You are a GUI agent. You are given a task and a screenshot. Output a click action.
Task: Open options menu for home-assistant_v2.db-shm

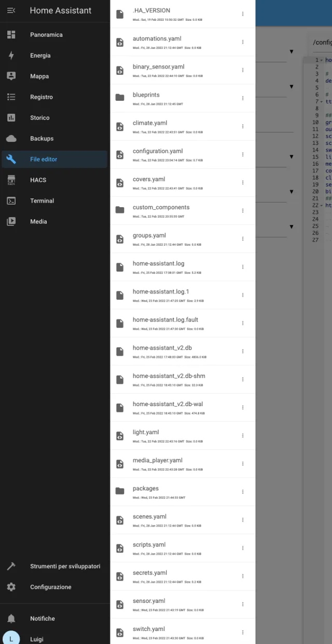coord(243,379)
